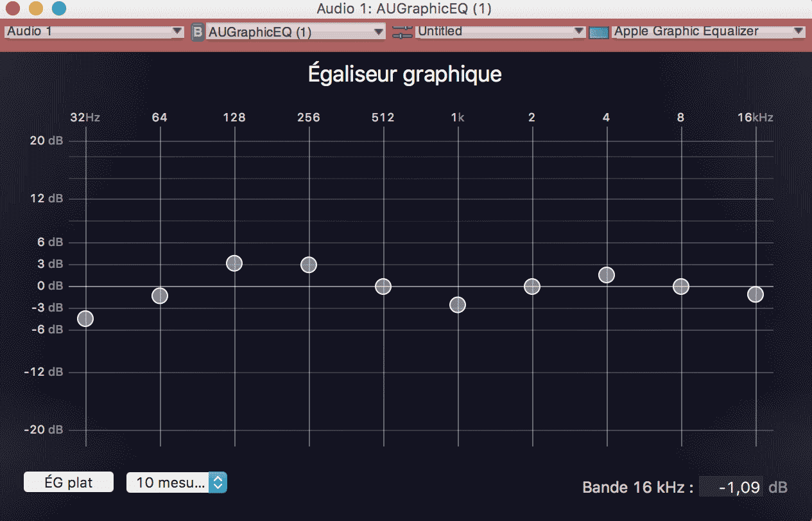
Task: Open the Untitled preset dropdown
Action: 501,31
